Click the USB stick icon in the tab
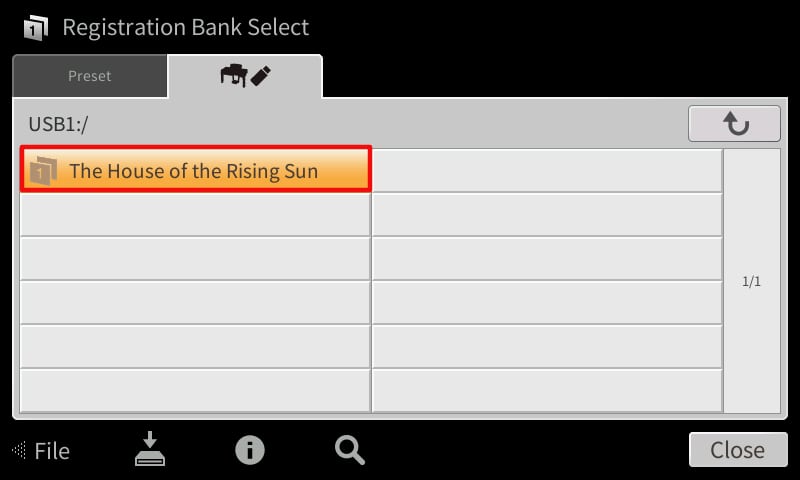800x480 pixels. (261, 75)
